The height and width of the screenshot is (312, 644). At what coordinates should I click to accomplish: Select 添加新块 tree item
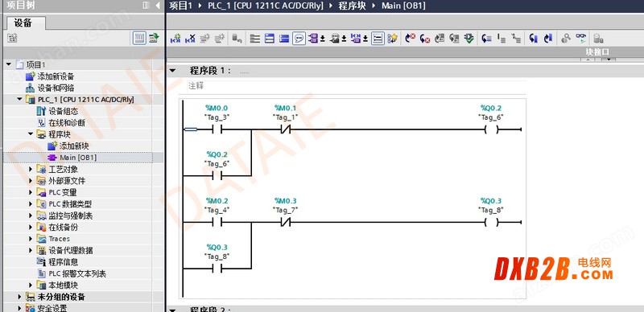[x=74, y=146]
